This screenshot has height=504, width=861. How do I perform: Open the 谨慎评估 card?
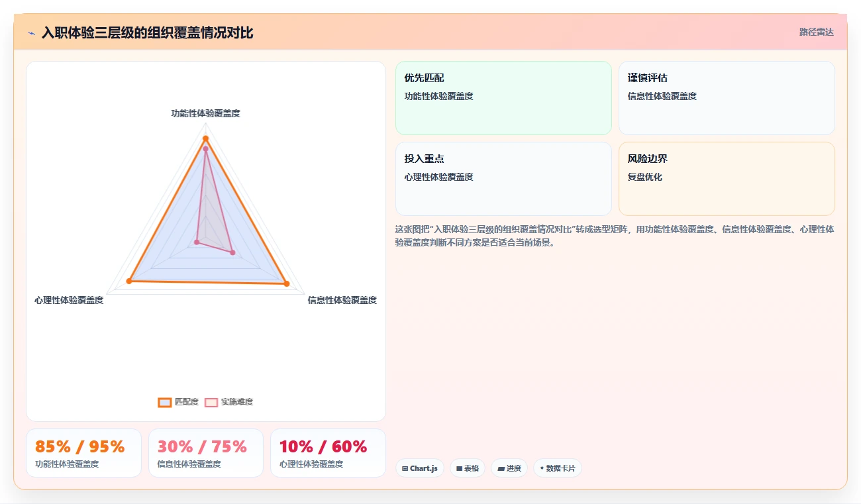click(727, 98)
